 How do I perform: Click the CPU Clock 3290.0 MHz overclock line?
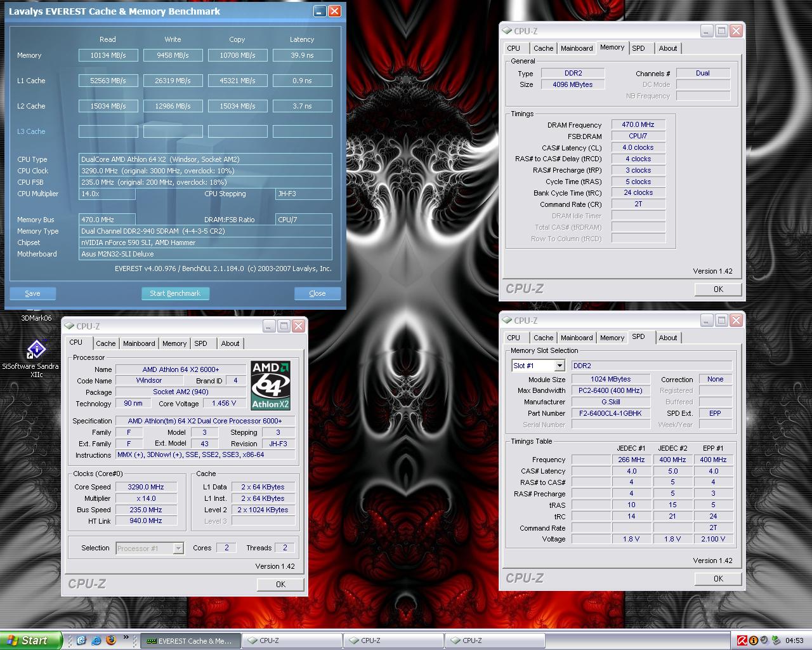206,171
